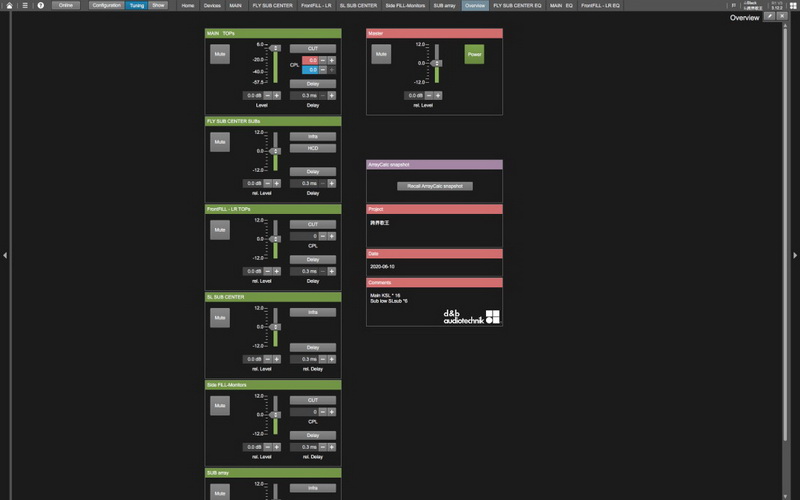Expand the right side panel arrow
800x500 pixels.
point(795,256)
